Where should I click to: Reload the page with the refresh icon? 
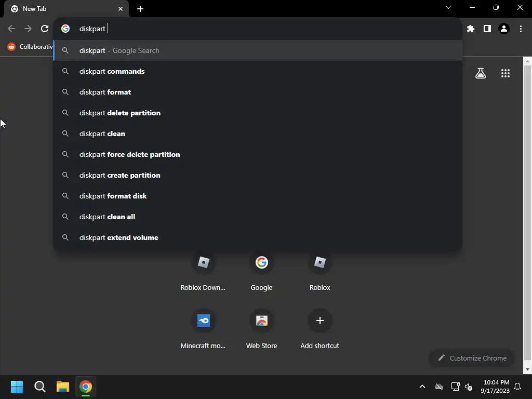(45, 29)
